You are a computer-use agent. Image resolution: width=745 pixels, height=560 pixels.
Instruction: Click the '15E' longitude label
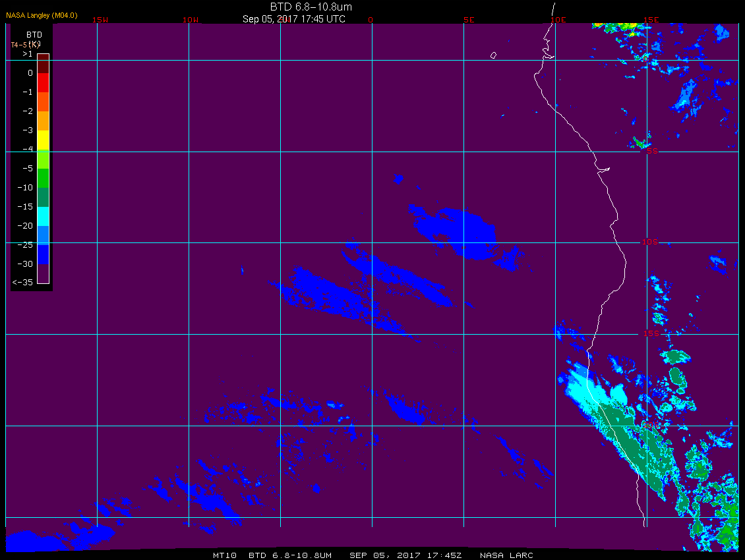[x=651, y=20]
